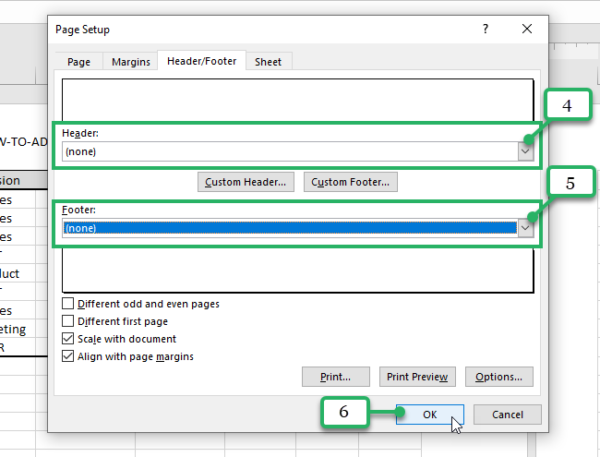The image size is (600, 457).
Task: Click the header preview box
Action: tap(298, 100)
